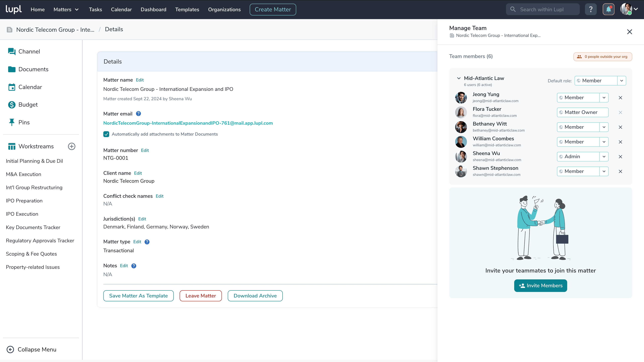The image size is (644, 362).
Task: Open the Matters dropdown in top navigation
Action: click(x=66, y=10)
